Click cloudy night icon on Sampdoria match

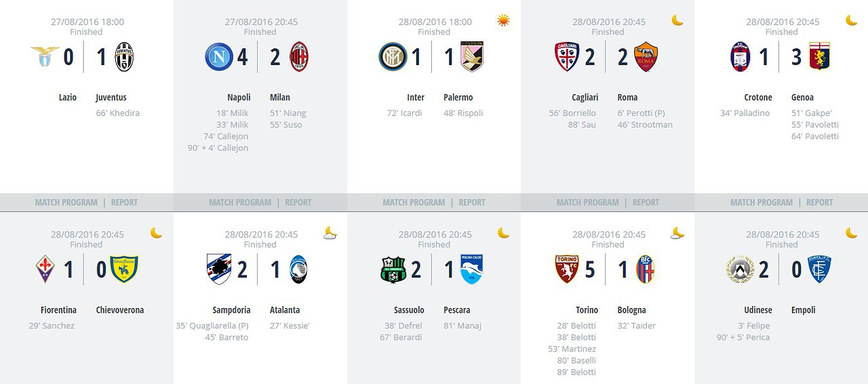coord(330,233)
